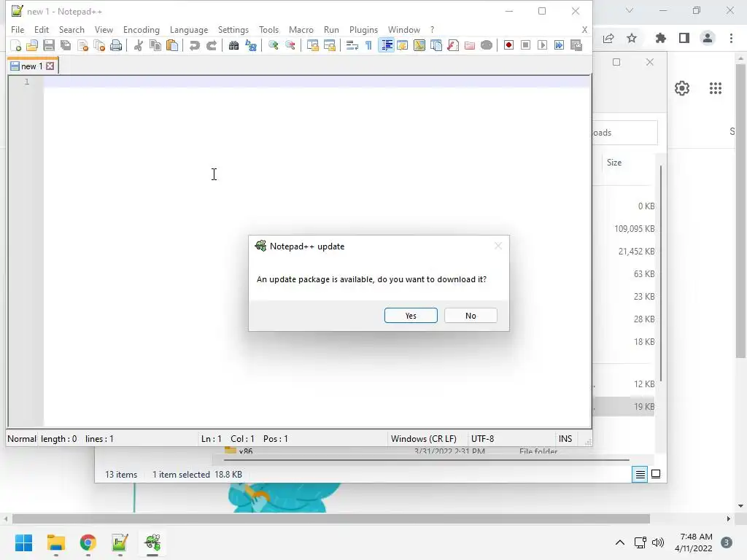The width and height of the screenshot is (747, 560).
Task: Click the Save toolbar icon
Action: [x=49, y=45]
